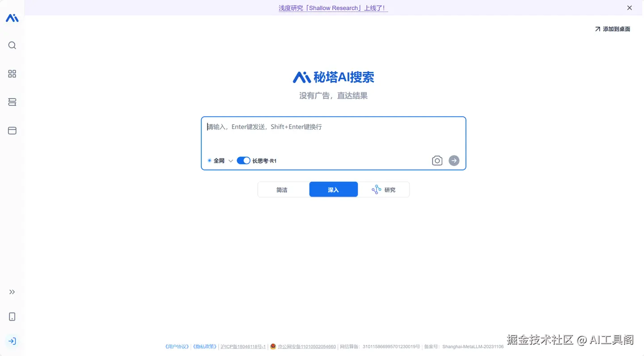Open the 全网 scope dropdown
The width and height of the screenshot is (644, 356).
click(x=220, y=161)
